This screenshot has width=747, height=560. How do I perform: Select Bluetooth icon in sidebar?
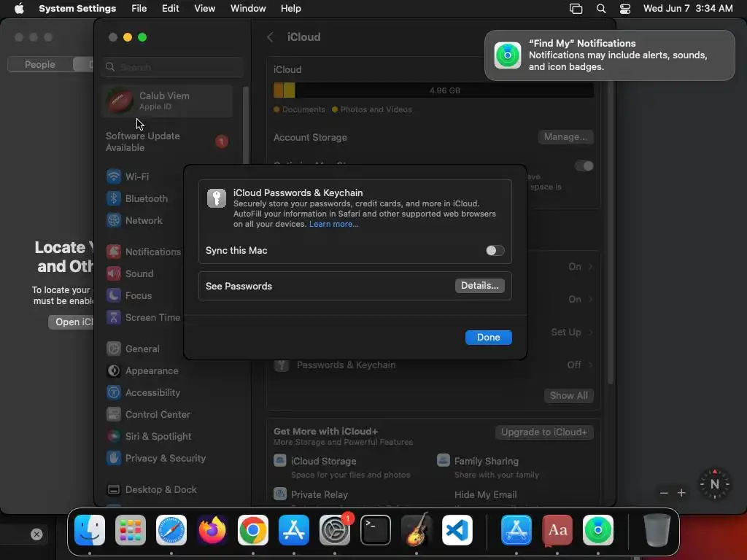(x=113, y=198)
